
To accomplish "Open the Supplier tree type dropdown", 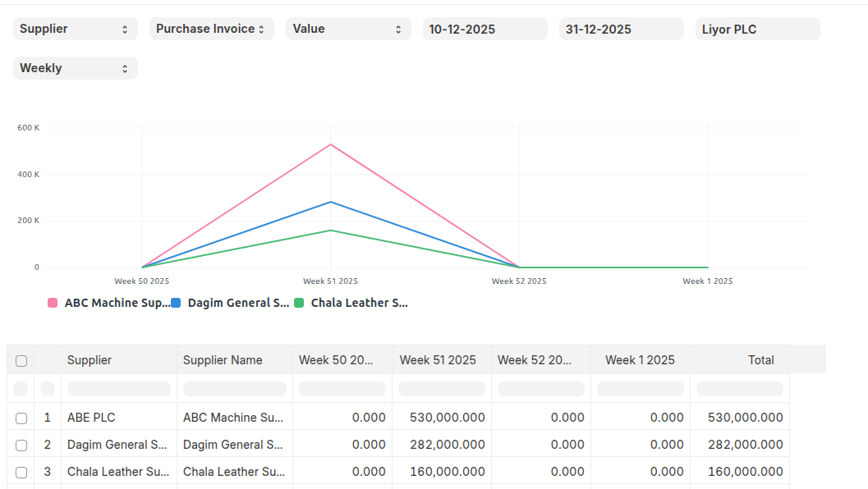I will click(x=75, y=29).
